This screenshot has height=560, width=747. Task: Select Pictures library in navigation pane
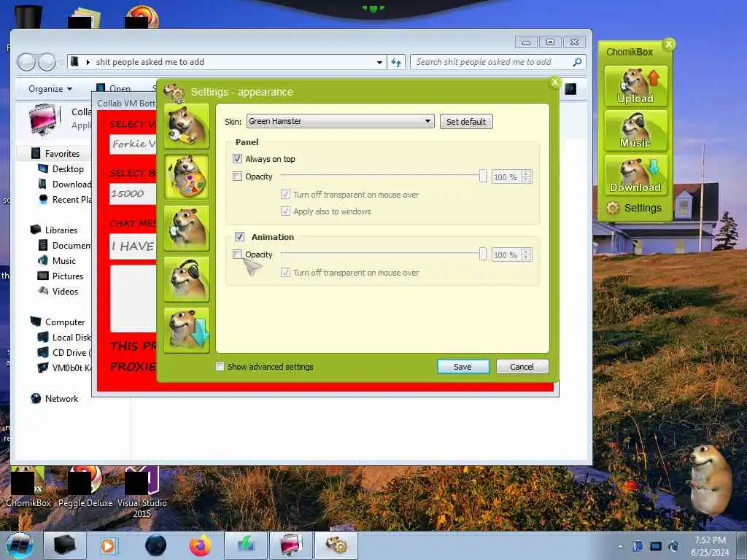61,276
